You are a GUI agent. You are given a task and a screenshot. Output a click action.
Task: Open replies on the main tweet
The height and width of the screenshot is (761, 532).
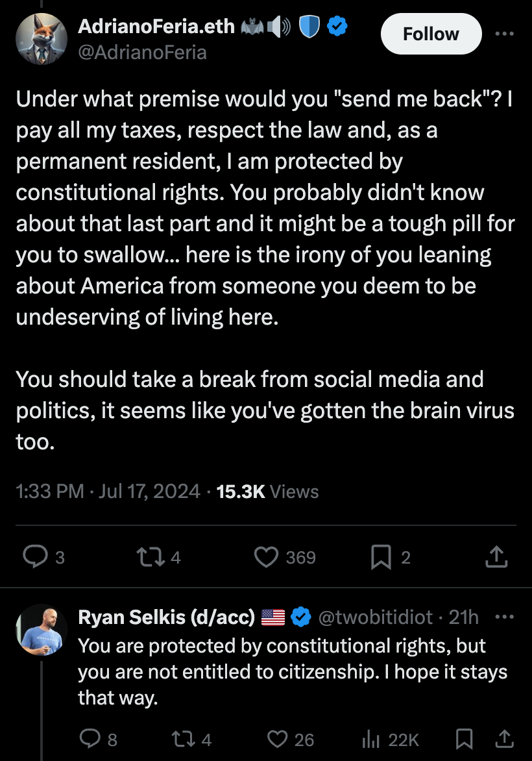tap(37, 557)
